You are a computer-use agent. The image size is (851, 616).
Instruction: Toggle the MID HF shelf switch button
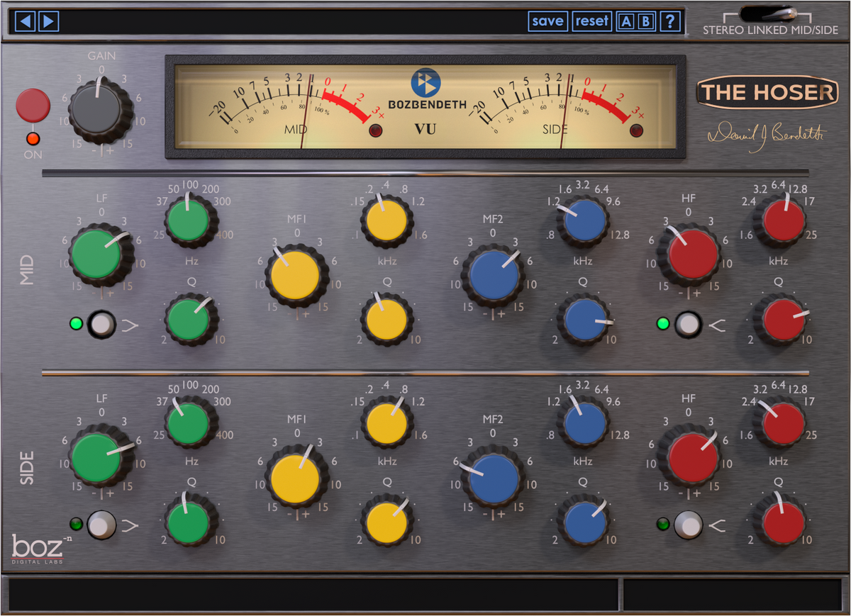[x=688, y=325]
